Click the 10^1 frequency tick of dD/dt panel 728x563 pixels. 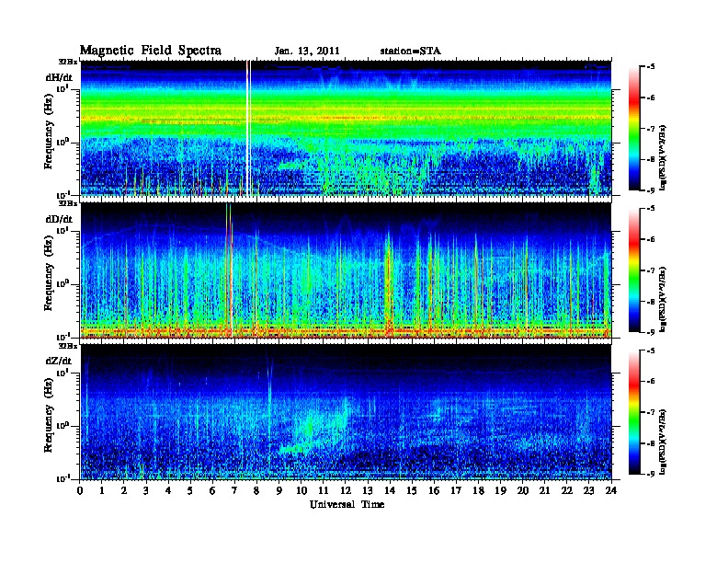click(63, 231)
